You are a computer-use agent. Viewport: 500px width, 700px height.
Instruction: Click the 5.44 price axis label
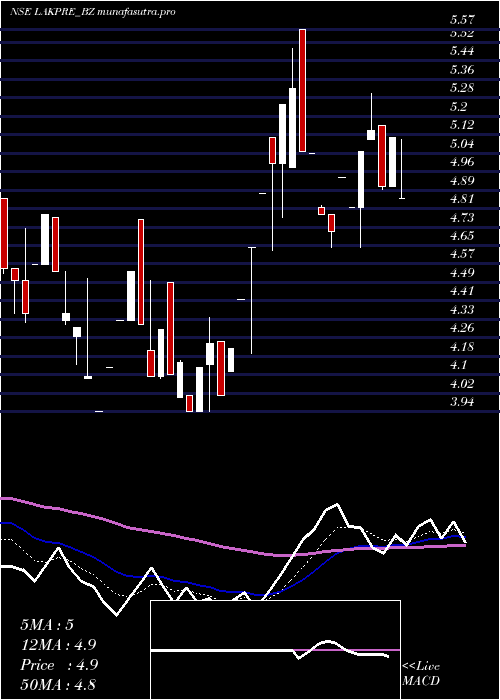[462, 51]
